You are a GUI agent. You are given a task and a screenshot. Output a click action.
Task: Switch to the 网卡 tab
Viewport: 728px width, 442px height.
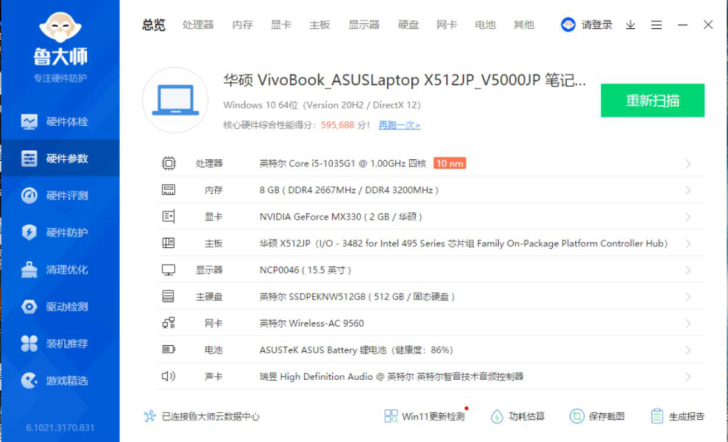click(447, 25)
